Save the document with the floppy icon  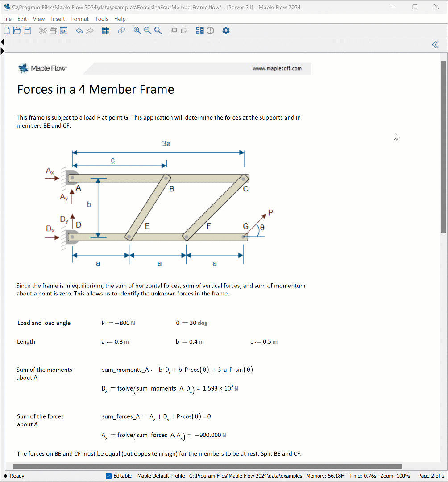[x=27, y=31]
